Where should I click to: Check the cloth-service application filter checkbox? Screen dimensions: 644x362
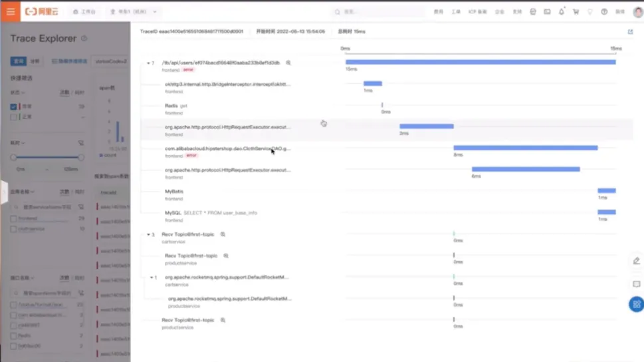[13, 229]
